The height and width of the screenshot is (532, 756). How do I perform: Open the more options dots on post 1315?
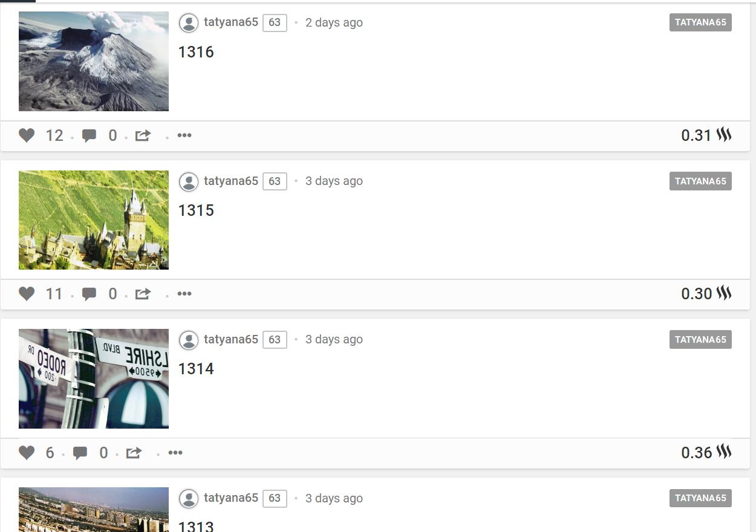(184, 293)
